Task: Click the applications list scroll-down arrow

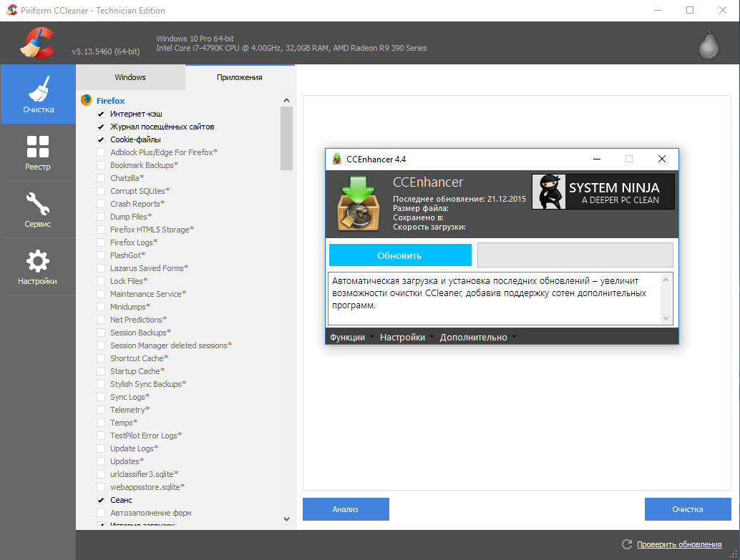Action: pos(286,519)
